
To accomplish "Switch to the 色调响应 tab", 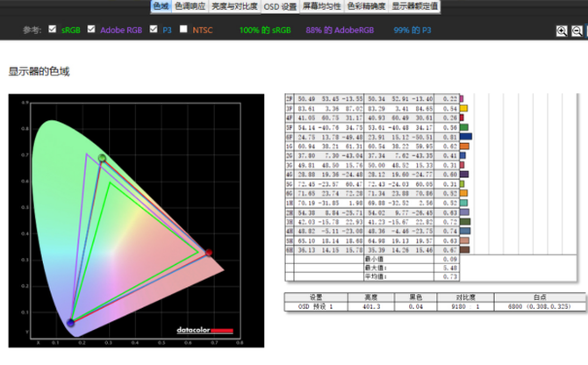I will [191, 6].
